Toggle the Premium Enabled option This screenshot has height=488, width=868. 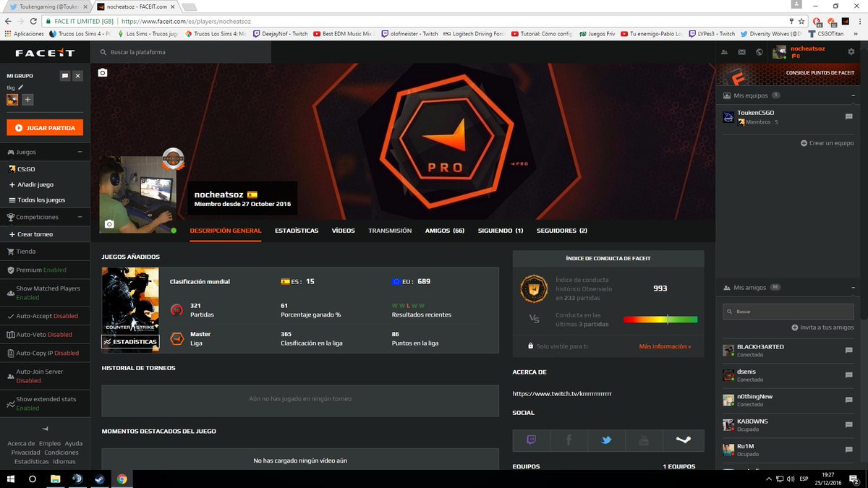tap(41, 270)
